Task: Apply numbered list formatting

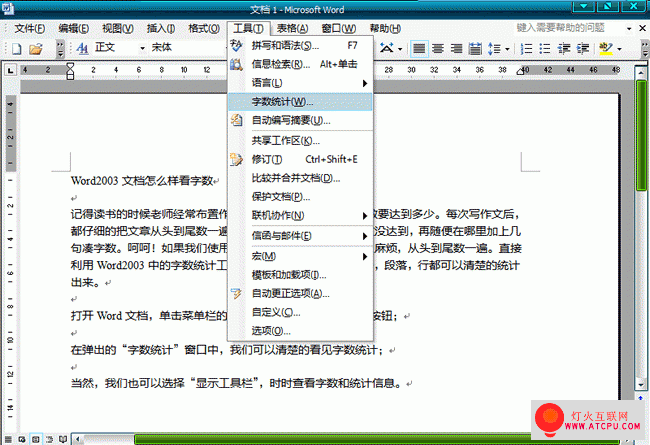Action: coord(526,49)
